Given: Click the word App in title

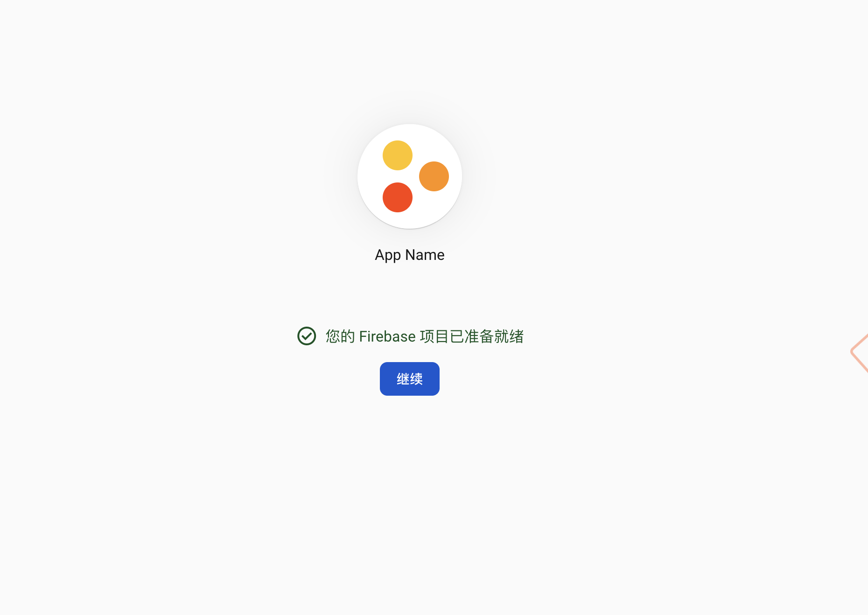Looking at the screenshot, I should point(388,255).
